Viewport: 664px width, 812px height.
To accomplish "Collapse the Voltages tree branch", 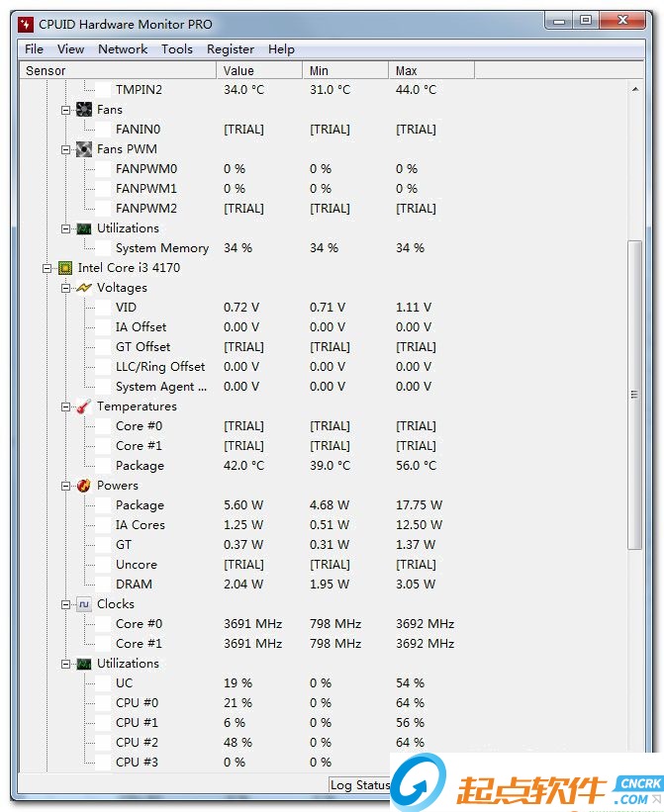I will click(x=66, y=288).
